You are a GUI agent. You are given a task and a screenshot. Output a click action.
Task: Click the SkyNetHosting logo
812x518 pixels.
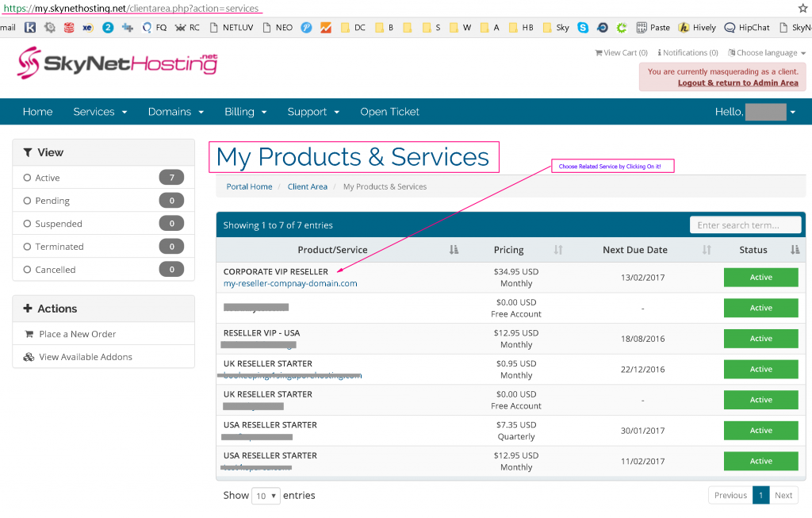117,63
